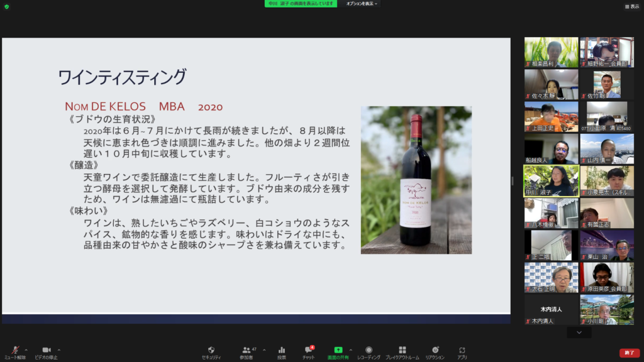
Task: Select 小泉亮太's video tile
Action: coord(607,181)
